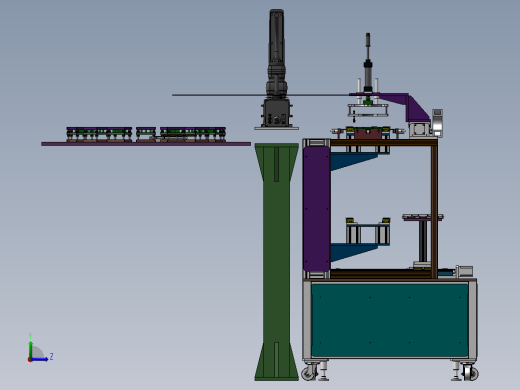Select the lower blue triangular gusset bracket
The image size is (520, 390).
355,252
